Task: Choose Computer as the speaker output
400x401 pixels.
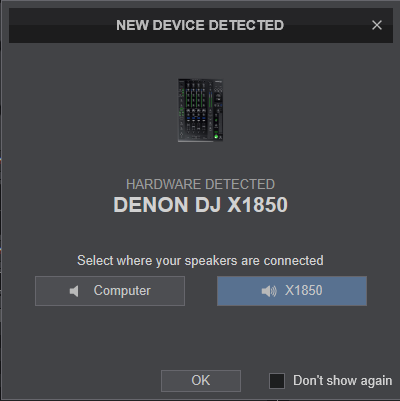Action: click(x=110, y=291)
